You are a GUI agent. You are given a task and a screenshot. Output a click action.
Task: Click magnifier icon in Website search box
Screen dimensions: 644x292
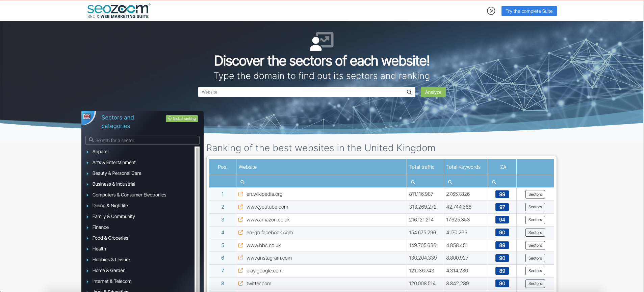pyautogui.click(x=409, y=92)
